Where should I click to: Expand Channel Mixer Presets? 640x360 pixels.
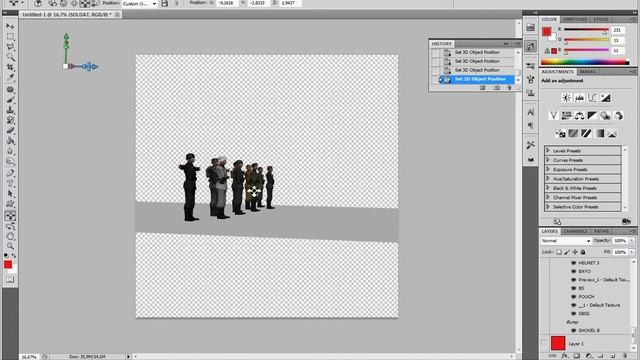pyautogui.click(x=548, y=198)
